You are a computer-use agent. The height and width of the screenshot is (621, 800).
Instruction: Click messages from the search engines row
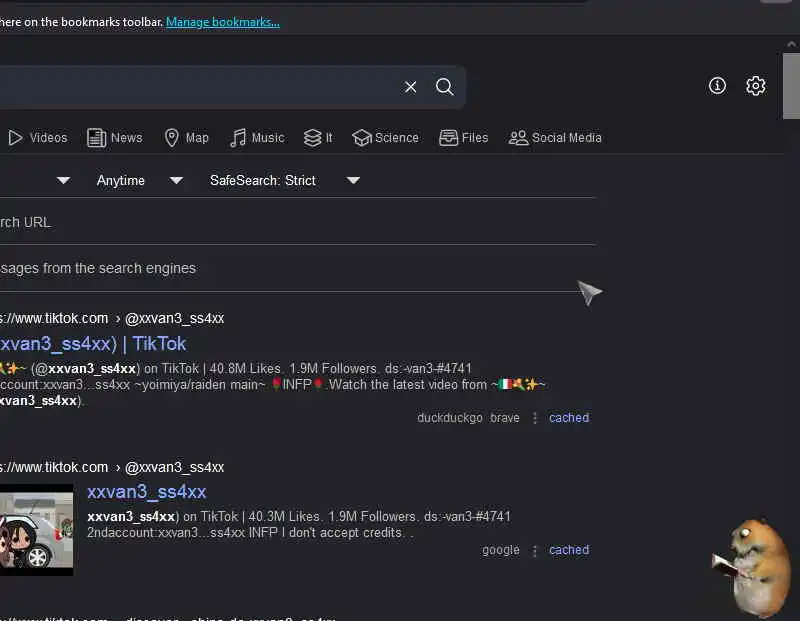297,268
